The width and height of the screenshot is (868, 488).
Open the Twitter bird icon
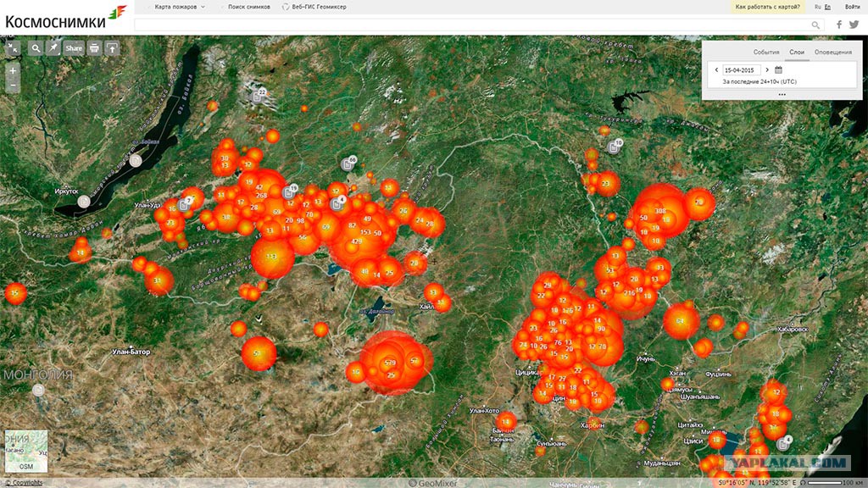click(854, 25)
